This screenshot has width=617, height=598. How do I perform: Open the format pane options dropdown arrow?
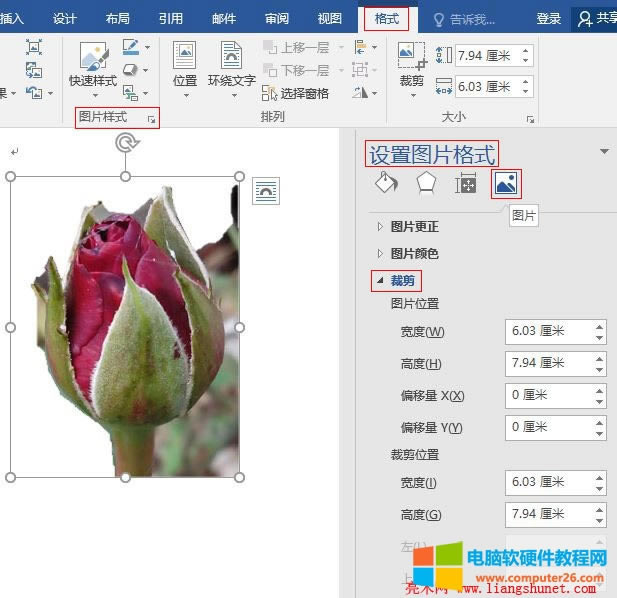point(604,152)
